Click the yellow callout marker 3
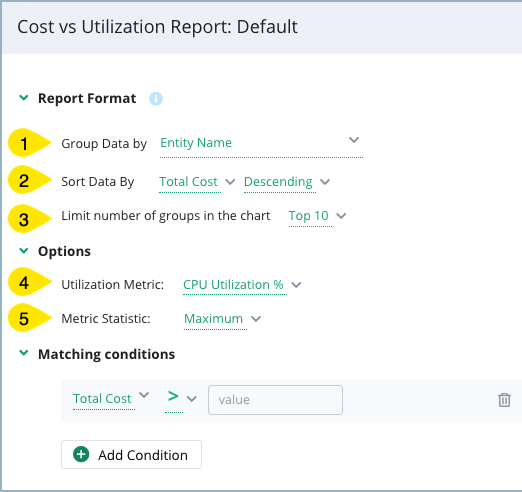The image size is (522, 492). [29, 219]
